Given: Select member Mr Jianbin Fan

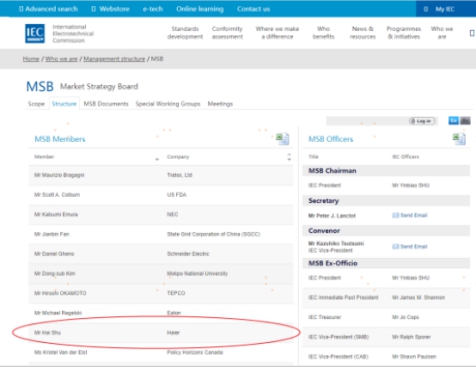Looking at the screenshot, I should [x=52, y=234].
